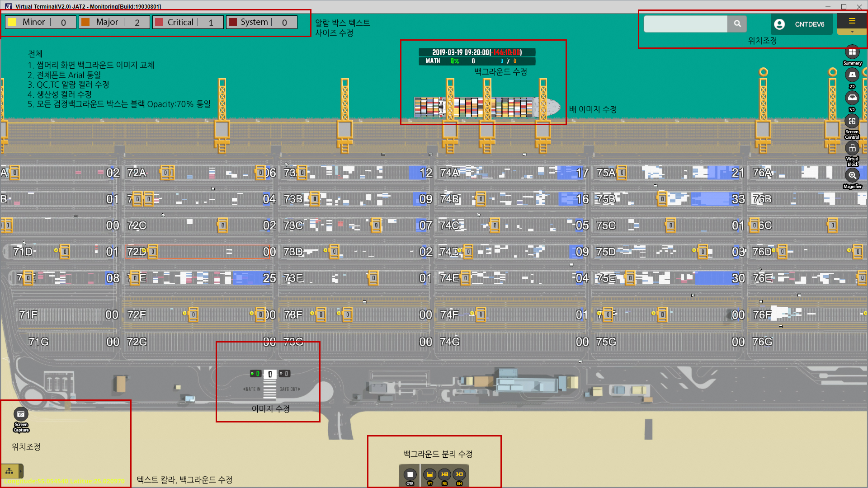Screen dimensions: 868x488
Task: Click into the search input field
Action: (x=685, y=23)
